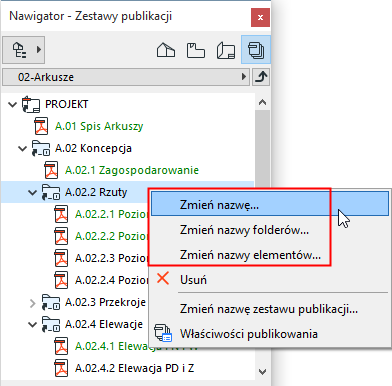Select the Publisher Sets icon
Viewport: 392px width, 386px height.
tap(256, 50)
